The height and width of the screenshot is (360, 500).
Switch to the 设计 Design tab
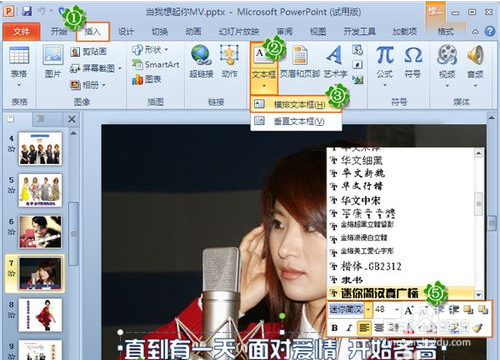point(126,32)
